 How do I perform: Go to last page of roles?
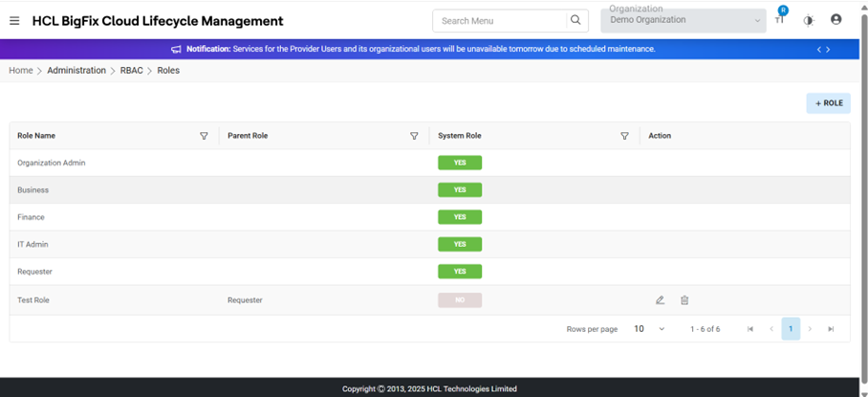point(831,329)
